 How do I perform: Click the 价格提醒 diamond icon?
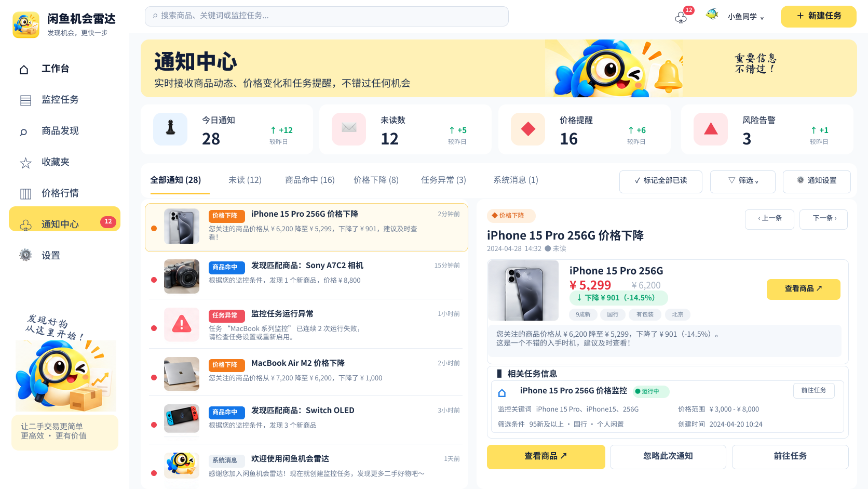click(x=528, y=129)
